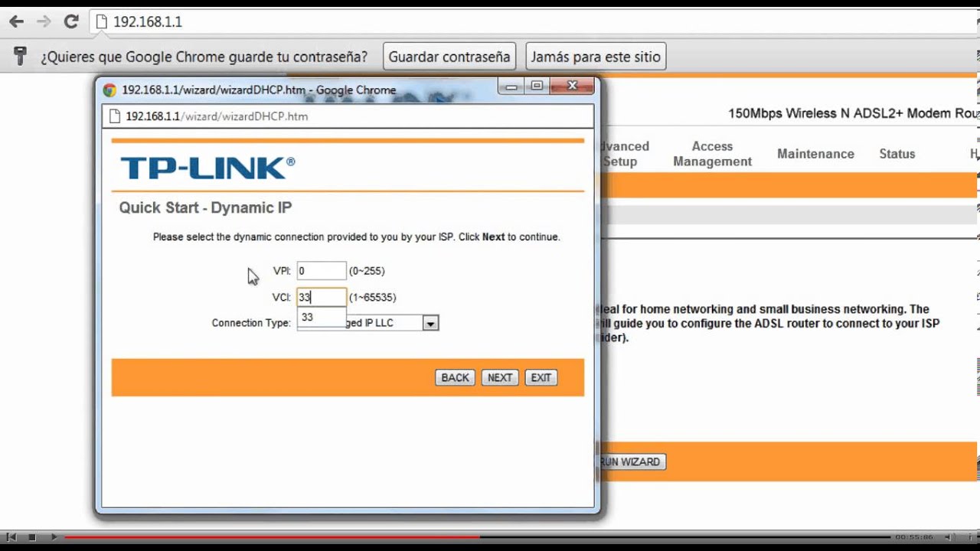The image size is (980, 551).
Task: Reload the page with the refresh icon
Action: click(71, 21)
